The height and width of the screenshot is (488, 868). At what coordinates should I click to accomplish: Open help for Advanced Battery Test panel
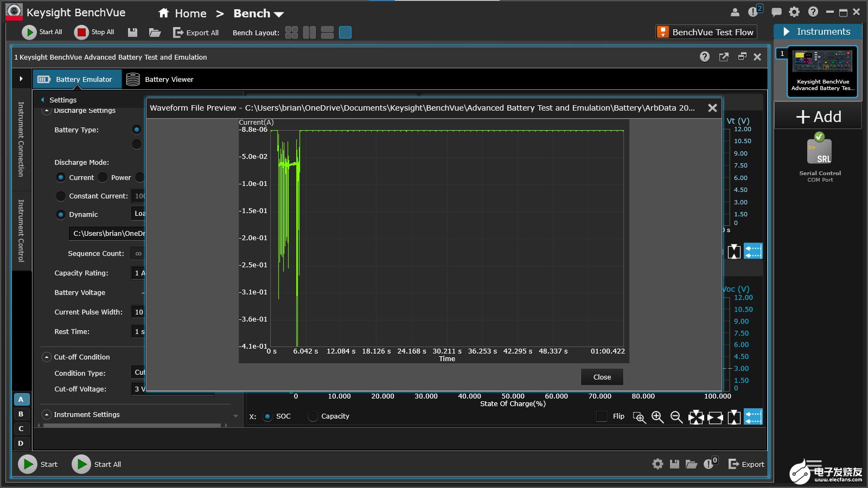[704, 57]
